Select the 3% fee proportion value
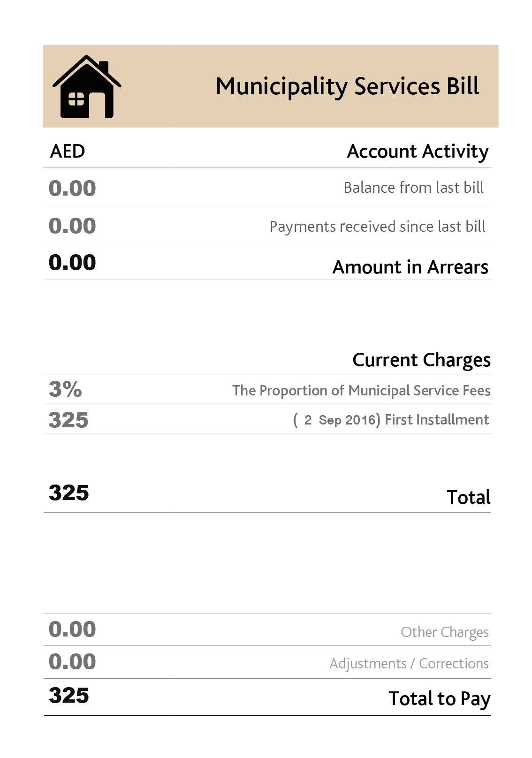This screenshot has height=758, width=532. [65, 389]
